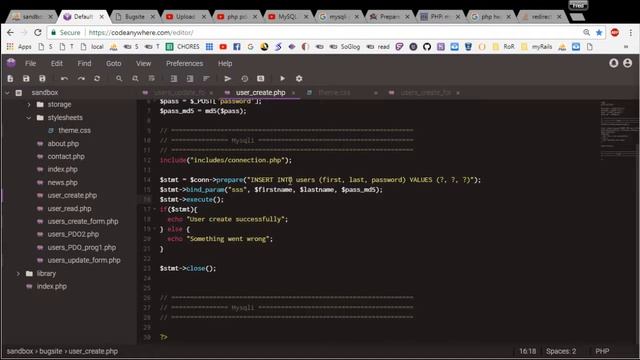Open theme.css in file tree

[x=74, y=130]
